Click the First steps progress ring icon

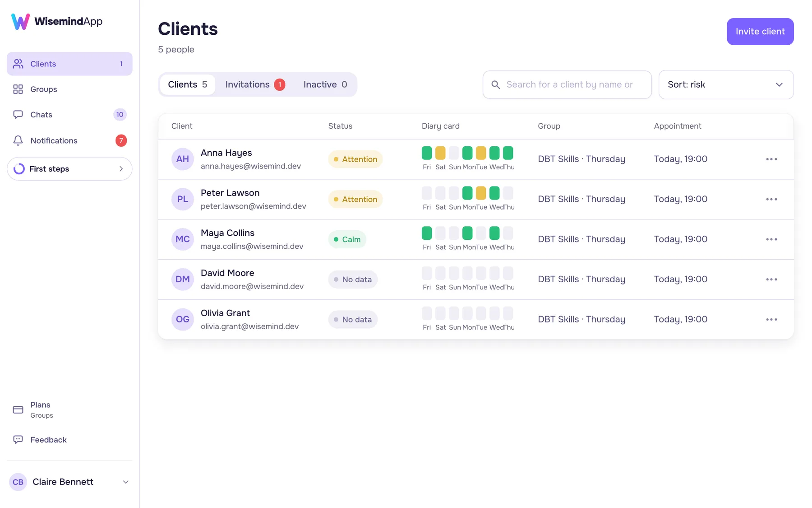click(19, 169)
